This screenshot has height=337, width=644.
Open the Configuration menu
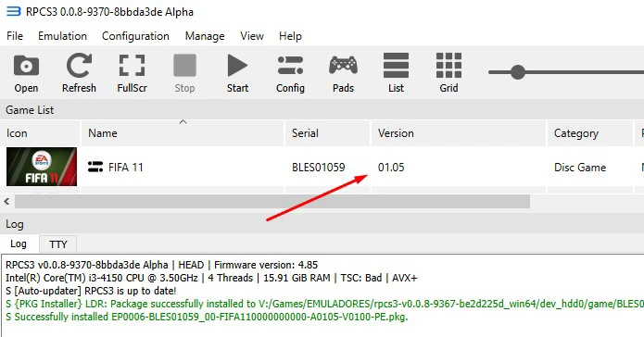click(135, 36)
